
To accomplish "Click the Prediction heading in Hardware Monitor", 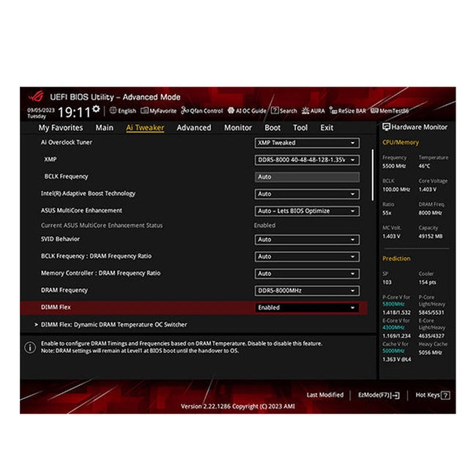I will tap(396, 259).
